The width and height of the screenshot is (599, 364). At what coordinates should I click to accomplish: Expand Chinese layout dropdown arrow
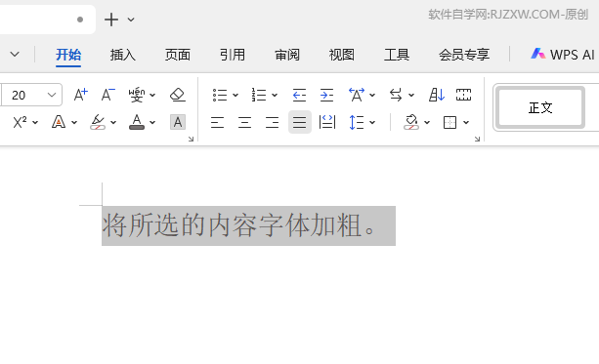point(372,95)
